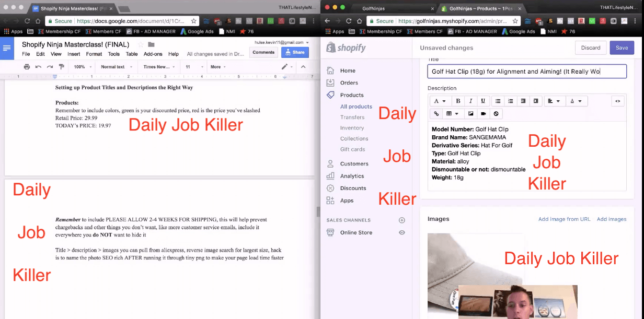The width and height of the screenshot is (644, 319).
Task: Open the text color dropdown in description editor
Action: point(576,101)
